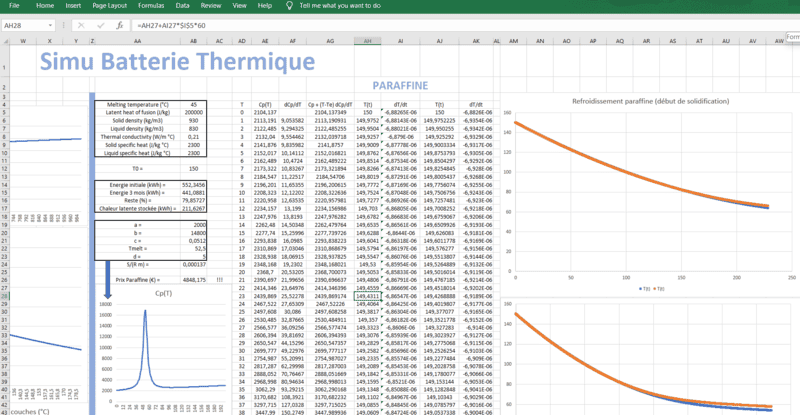Viewport: 800px width, 415px height.
Task: Click the Enter checkmark formula bar icon
Action: tap(100, 25)
